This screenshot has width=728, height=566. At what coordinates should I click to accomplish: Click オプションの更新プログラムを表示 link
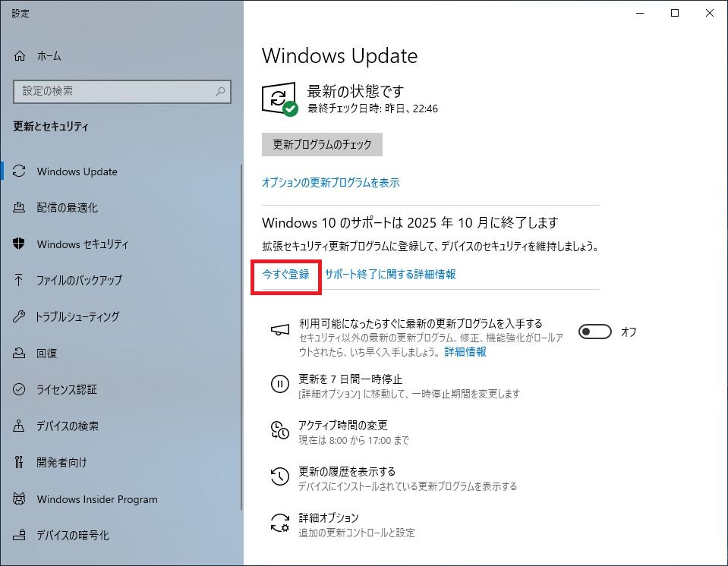click(x=330, y=183)
